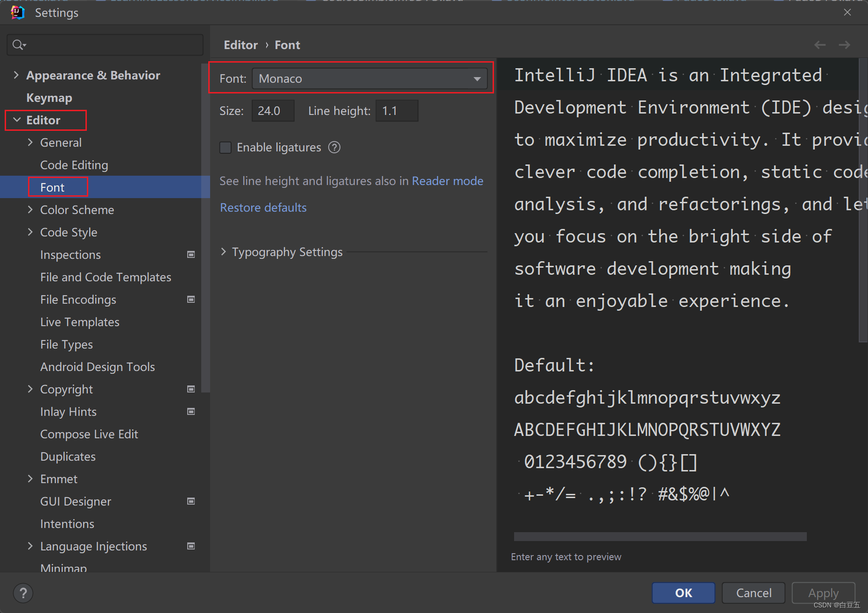The image size is (868, 613).
Task: Click the project-level marker icon beside Inlay Hints
Action: [x=191, y=412]
